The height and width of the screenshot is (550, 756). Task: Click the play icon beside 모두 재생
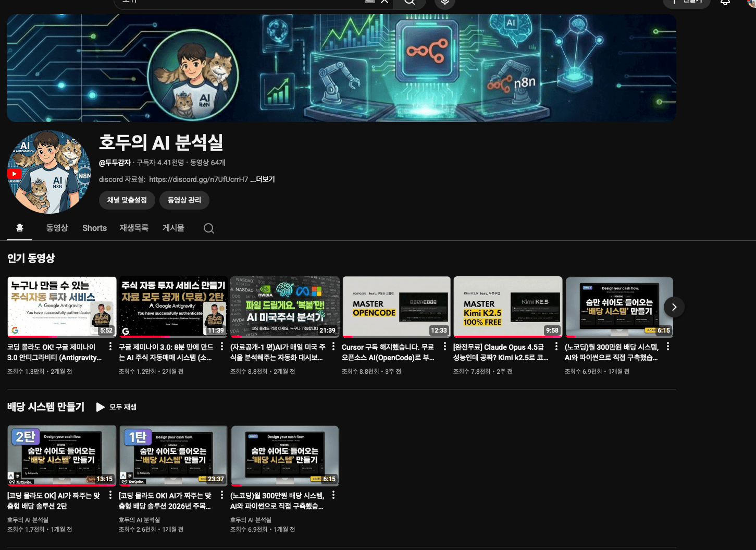coord(101,407)
